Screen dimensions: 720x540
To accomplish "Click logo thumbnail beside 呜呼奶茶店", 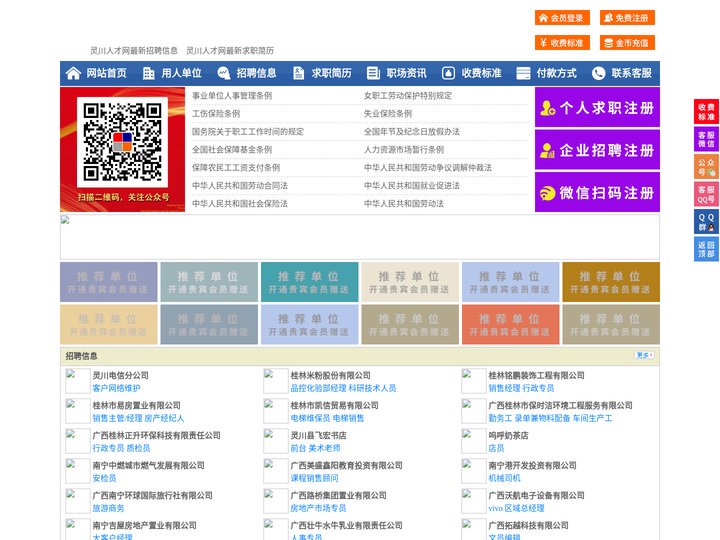I will click(473, 441).
